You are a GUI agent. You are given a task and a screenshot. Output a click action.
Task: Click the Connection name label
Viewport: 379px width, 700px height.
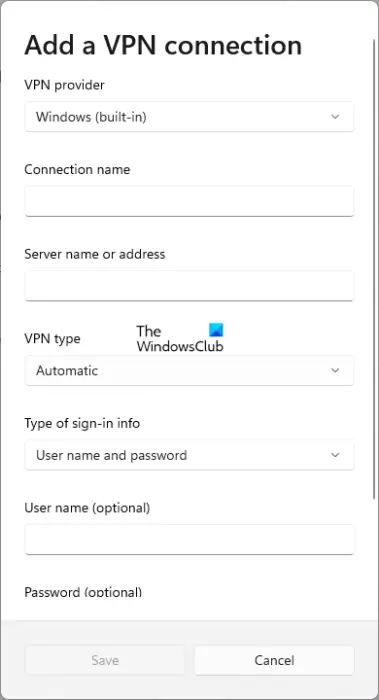tap(77, 170)
